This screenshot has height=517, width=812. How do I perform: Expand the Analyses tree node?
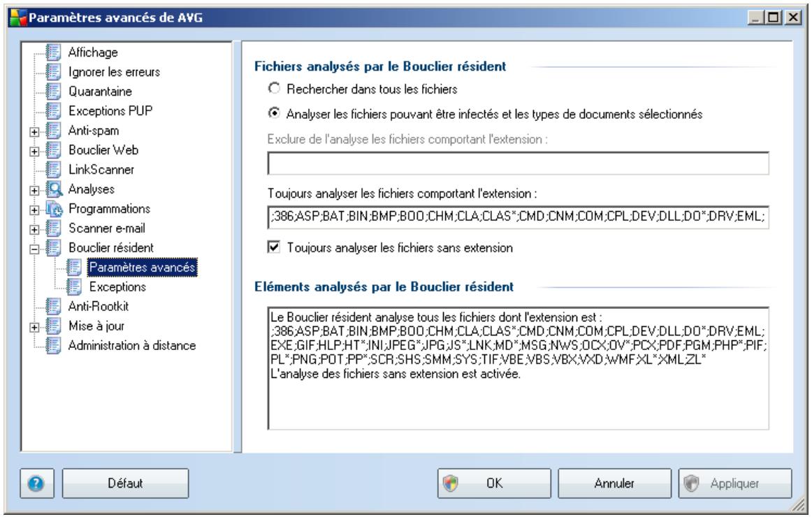(x=34, y=191)
